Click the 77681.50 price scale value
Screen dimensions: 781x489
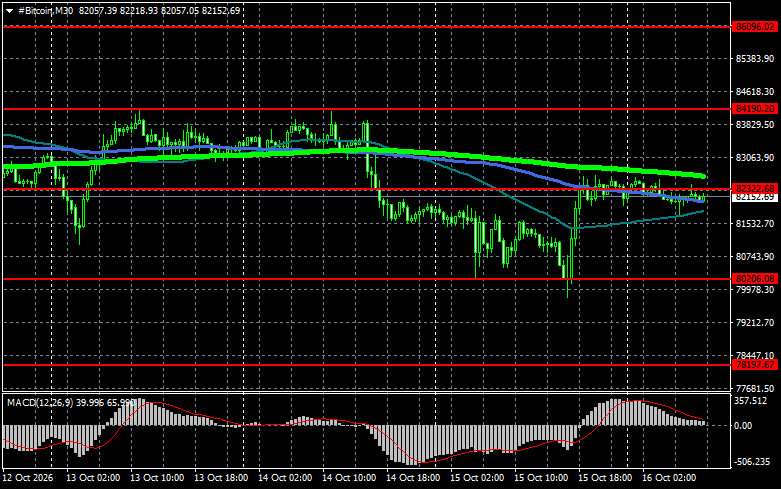(755, 388)
